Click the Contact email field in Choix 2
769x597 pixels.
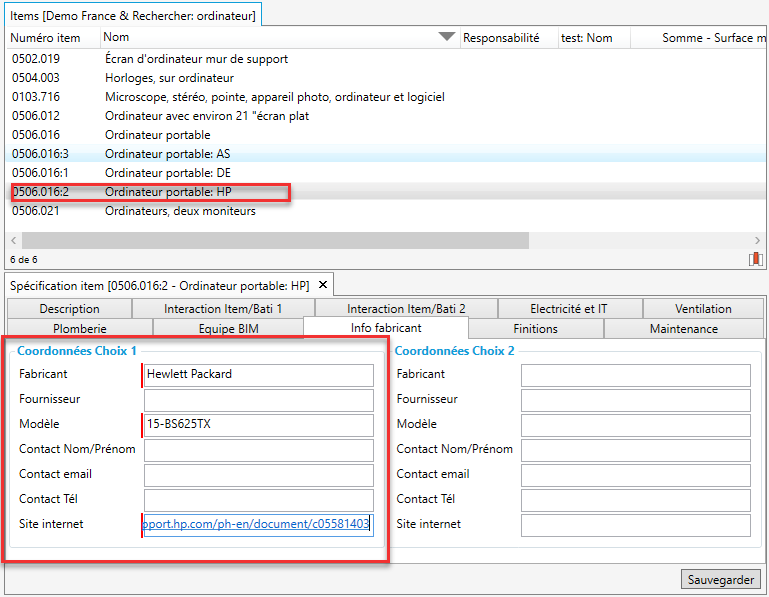635,475
